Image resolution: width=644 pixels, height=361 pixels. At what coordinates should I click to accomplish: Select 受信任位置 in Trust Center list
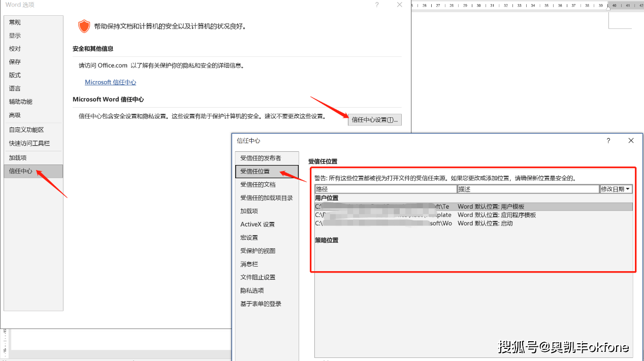point(255,172)
